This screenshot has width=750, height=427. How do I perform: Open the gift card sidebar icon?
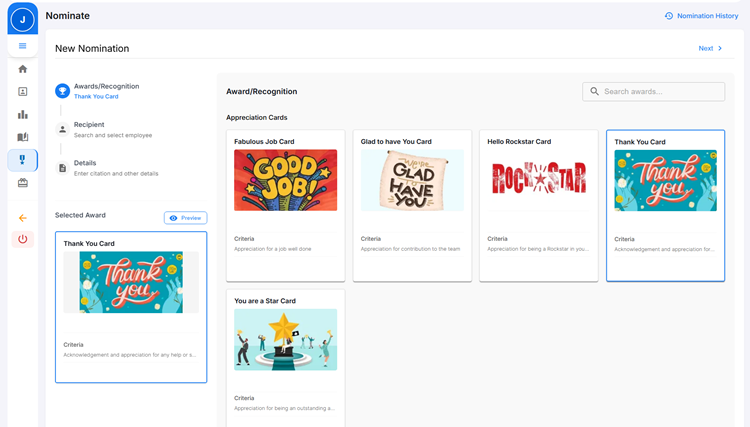pos(22,183)
